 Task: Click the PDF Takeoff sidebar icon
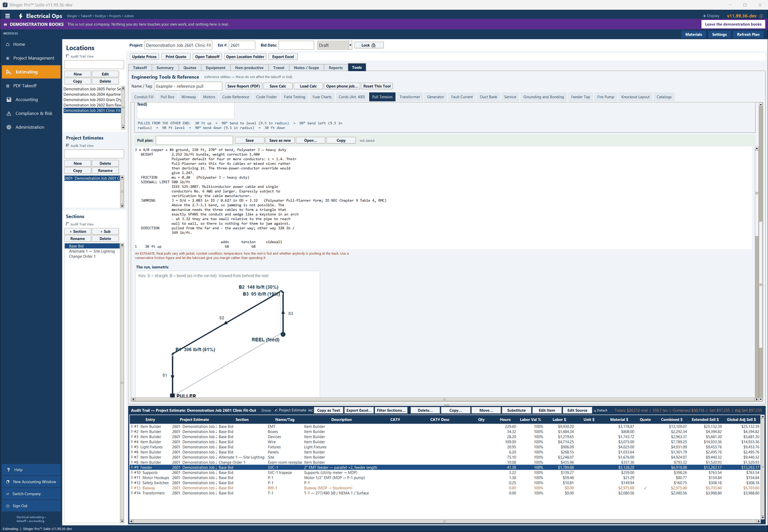[8, 86]
